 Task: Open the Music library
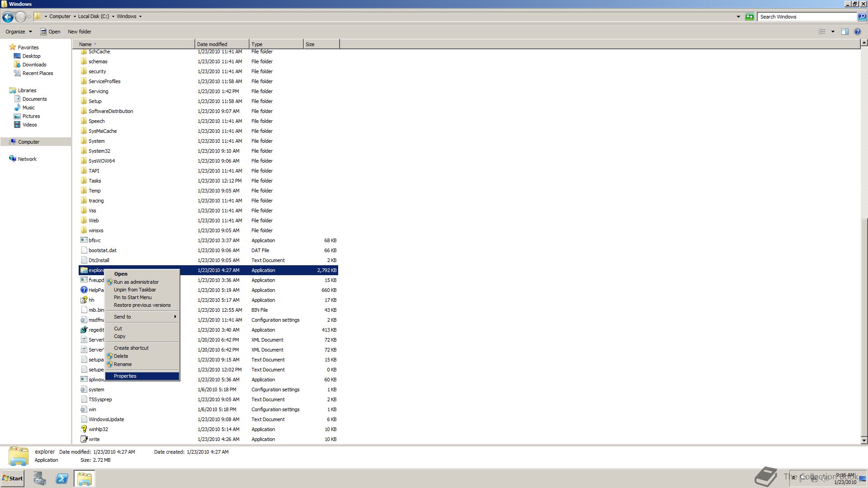(28, 108)
